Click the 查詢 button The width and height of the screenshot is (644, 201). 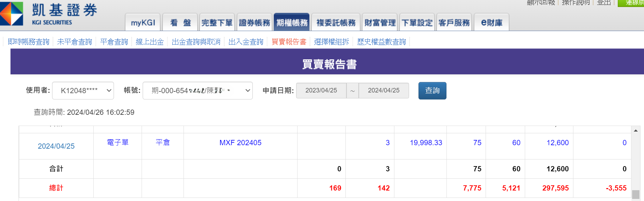pos(432,91)
